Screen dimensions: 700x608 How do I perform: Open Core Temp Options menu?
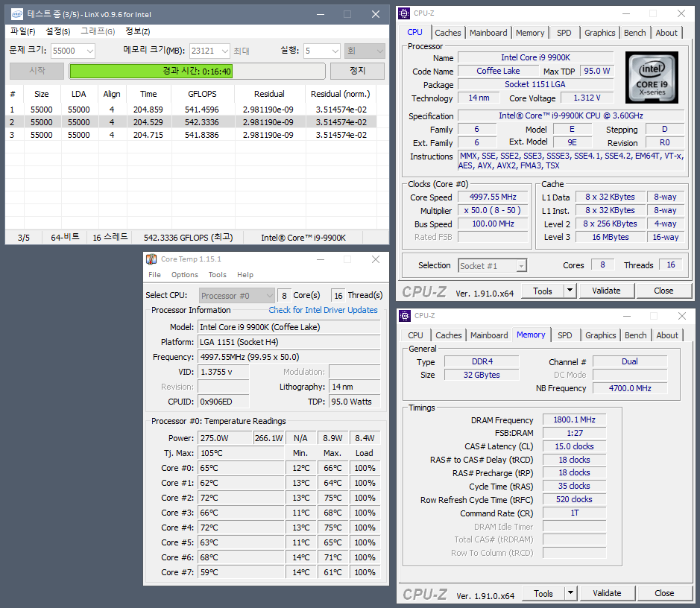click(184, 275)
